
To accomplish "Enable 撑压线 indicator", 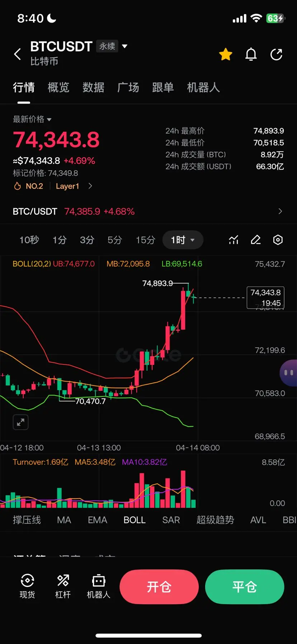I will [27, 520].
